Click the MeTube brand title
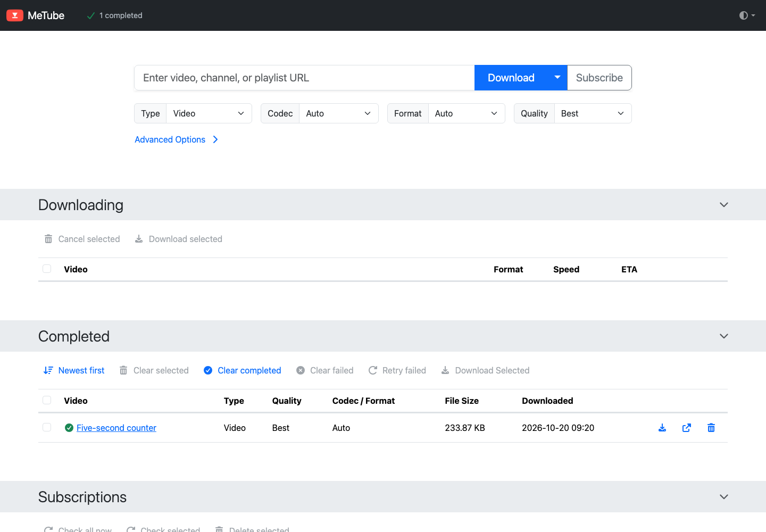The height and width of the screenshot is (532, 766). pyautogui.click(x=46, y=15)
